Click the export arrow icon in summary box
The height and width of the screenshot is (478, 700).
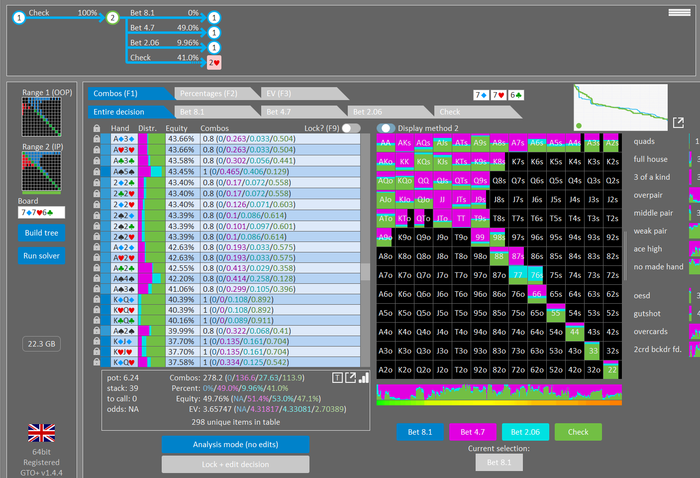click(351, 378)
